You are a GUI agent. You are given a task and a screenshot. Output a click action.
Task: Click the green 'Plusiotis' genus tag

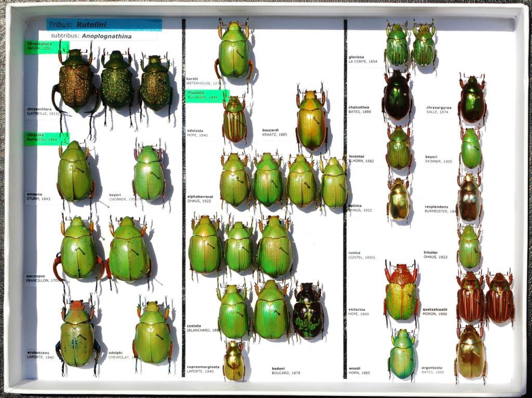[206, 95]
